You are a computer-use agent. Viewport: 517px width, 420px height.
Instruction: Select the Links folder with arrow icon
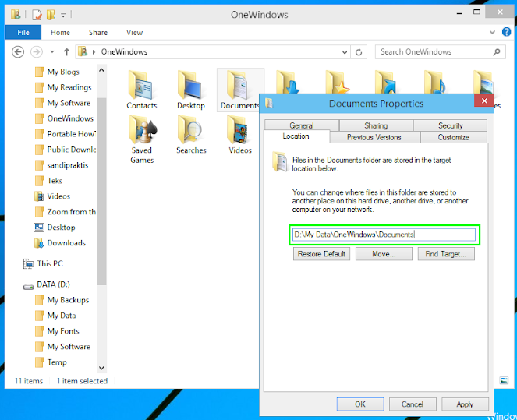click(386, 82)
